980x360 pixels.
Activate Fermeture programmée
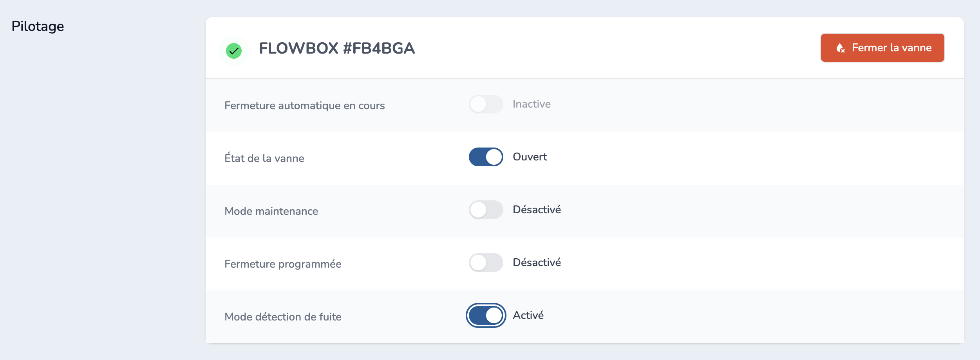point(486,263)
